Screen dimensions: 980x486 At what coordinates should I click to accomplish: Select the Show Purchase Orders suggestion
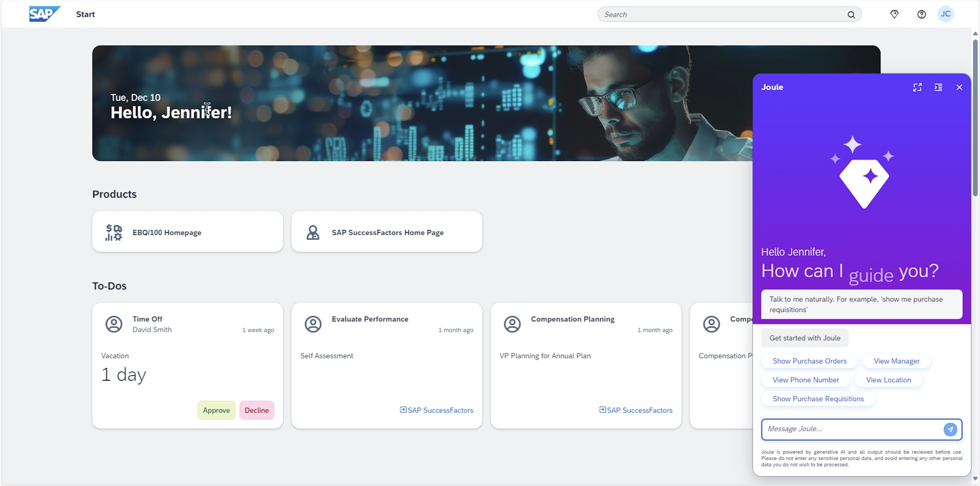(810, 361)
